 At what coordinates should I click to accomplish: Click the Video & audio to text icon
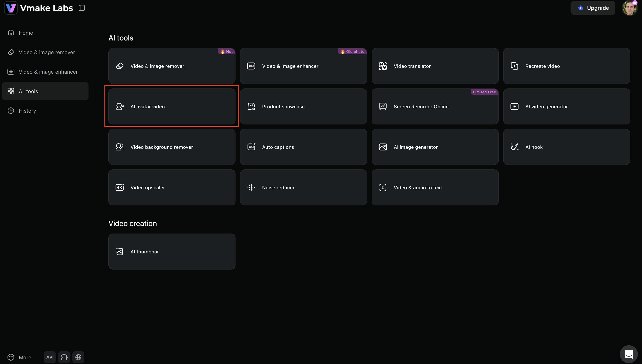click(383, 187)
